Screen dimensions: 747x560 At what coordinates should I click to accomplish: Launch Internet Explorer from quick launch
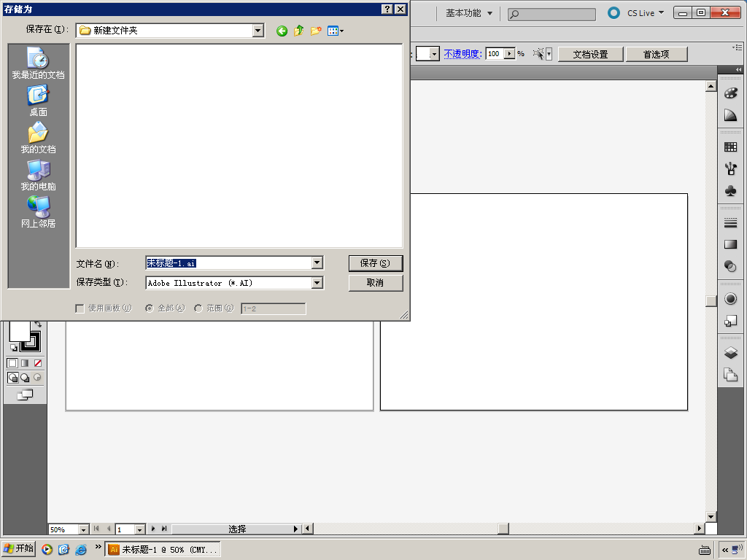click(81, 550)
